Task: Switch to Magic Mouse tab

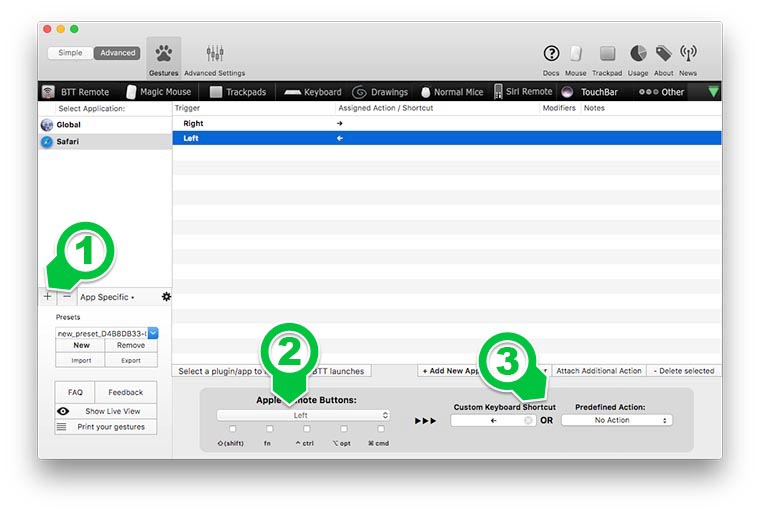Action: [x=159, y=92]
